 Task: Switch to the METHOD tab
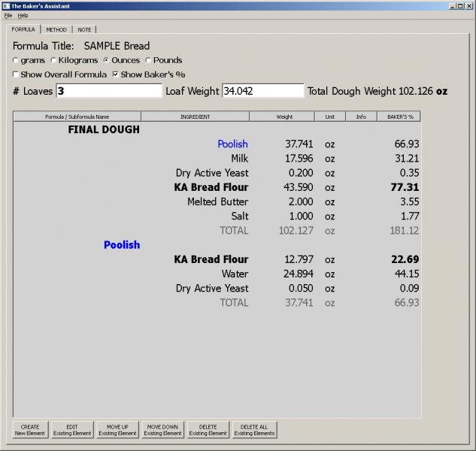click(x=56, y=30)
